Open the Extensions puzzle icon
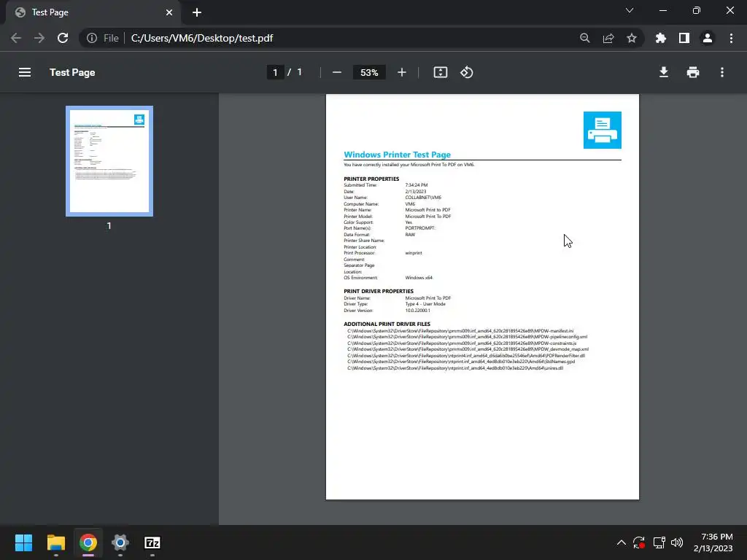Screen dimensions: 747x560 (x=660, y=38)
